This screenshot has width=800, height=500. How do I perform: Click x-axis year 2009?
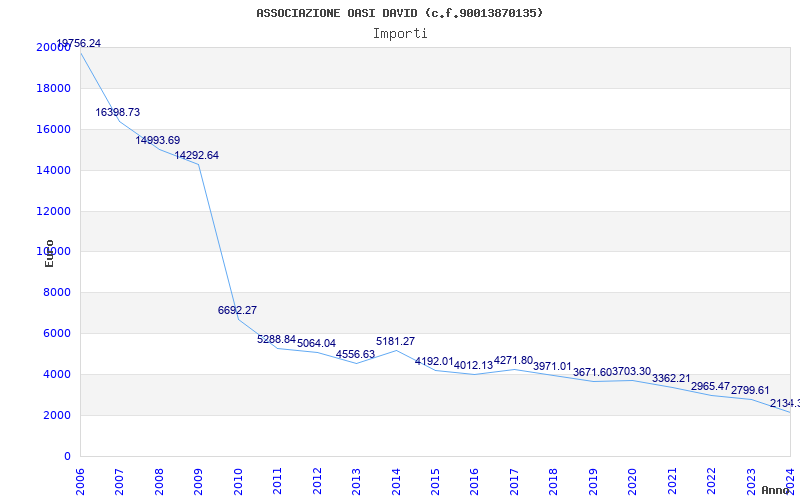[198, 481]
